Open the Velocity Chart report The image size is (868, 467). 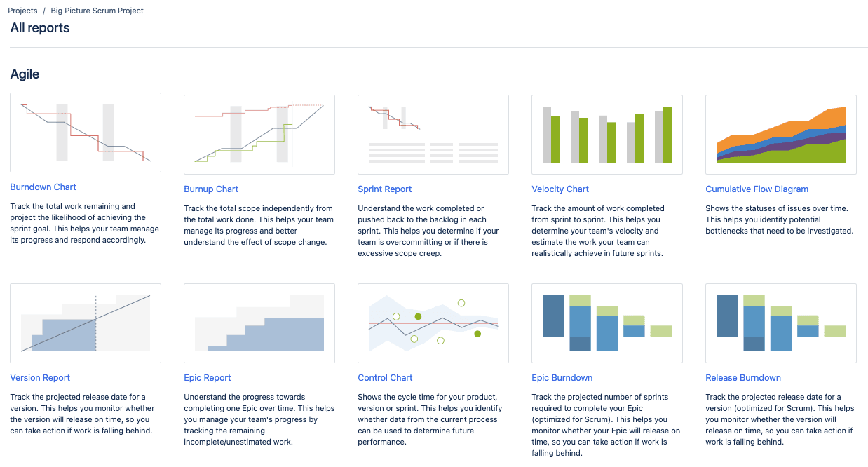560,189
